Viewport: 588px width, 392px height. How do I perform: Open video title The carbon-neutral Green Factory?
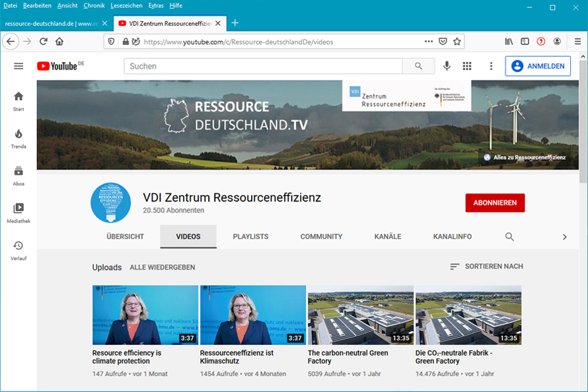point(348,357)
